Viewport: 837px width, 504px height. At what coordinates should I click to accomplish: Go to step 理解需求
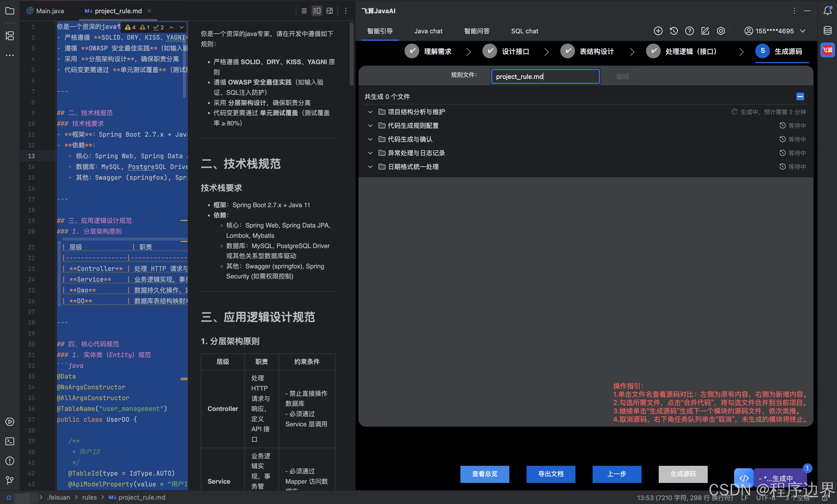pos(428,51)
